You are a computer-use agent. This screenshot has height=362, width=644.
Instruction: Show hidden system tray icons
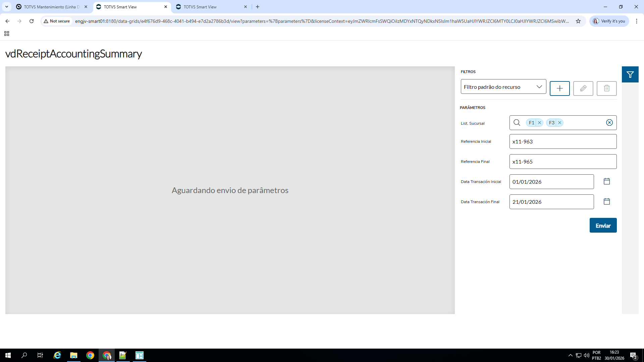click(570, 355)
